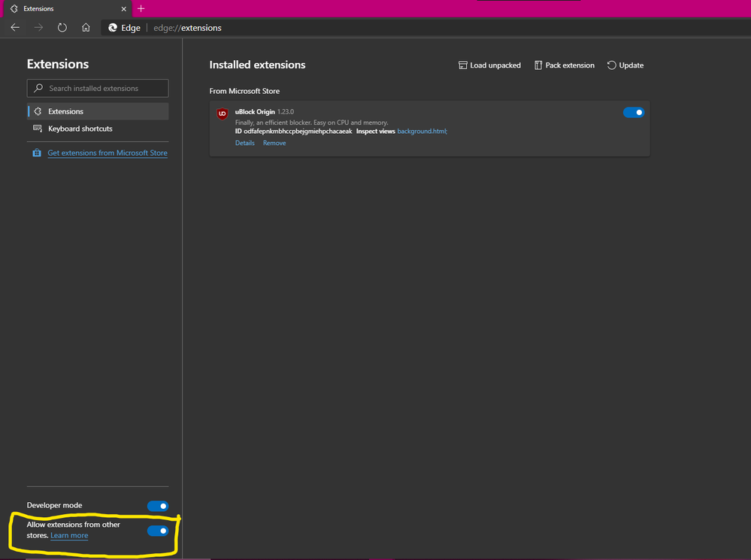Click the puzzle-piece icon on the browser tab
The height and width of the screenshot is (560, 751).
(14, 8)
